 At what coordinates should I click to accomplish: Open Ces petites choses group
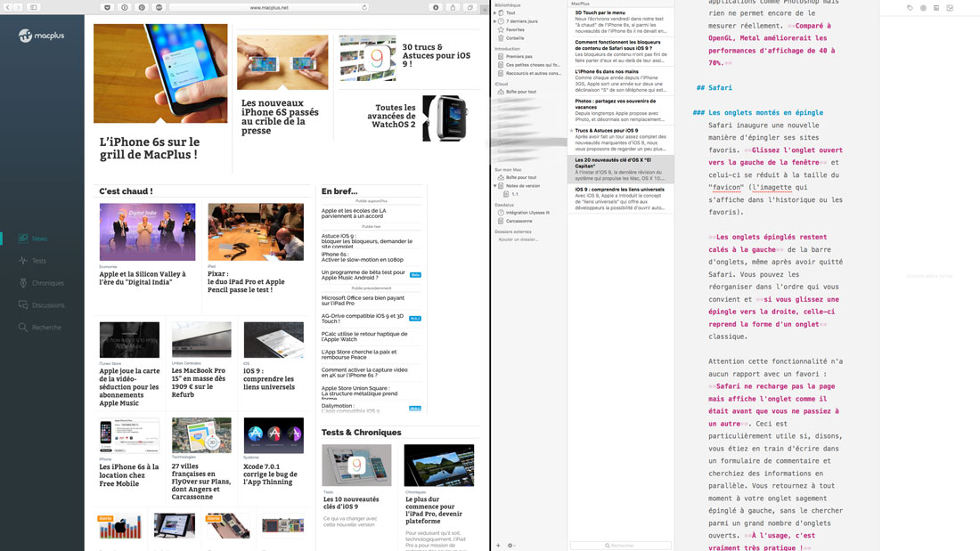[528, 65]
